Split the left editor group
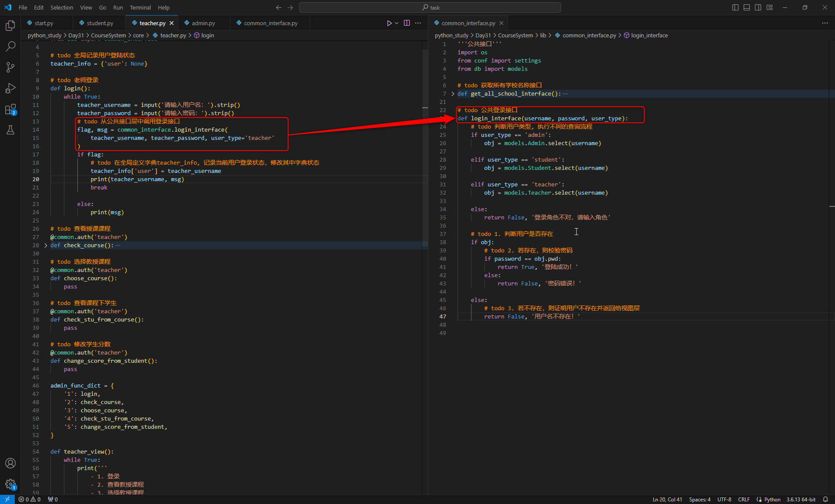The width and height of the screenshot is (835, 504). (407, 23)
